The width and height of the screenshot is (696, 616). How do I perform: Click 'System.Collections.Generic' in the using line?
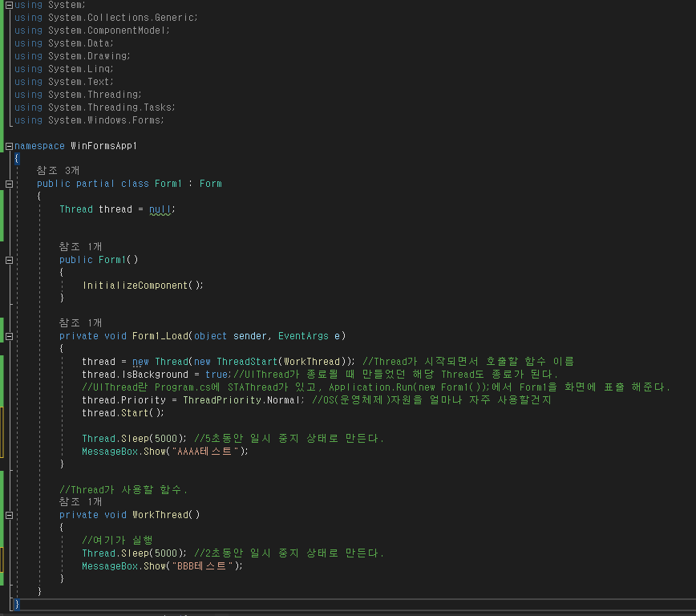(x=121, y=18)
